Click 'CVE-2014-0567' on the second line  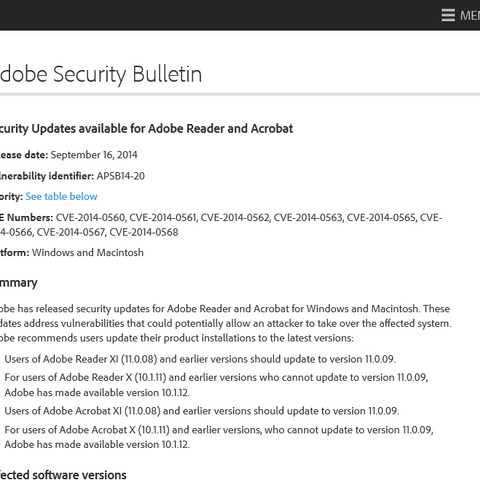point(71,232)
